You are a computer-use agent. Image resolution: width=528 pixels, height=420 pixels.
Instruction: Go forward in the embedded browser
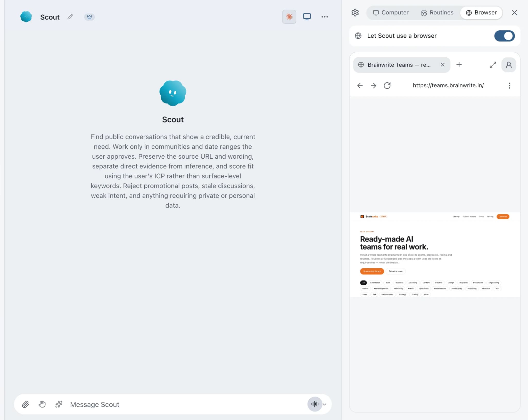(373, 85)
